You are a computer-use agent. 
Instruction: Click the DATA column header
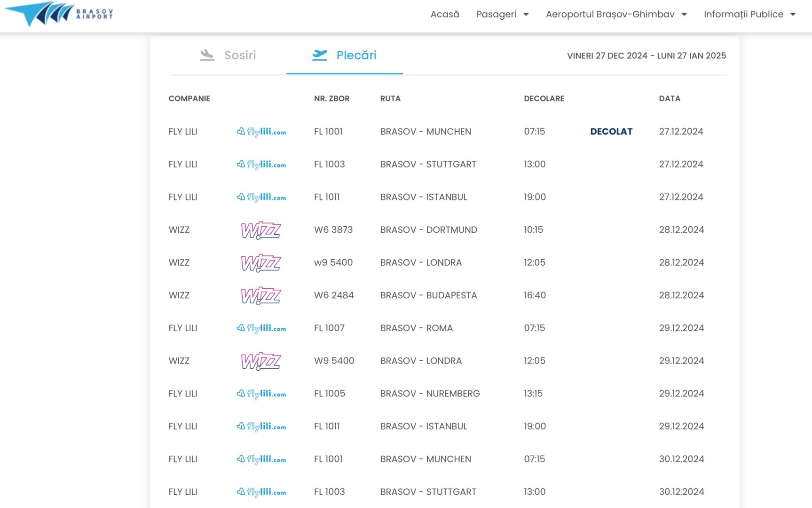(670, 98)
